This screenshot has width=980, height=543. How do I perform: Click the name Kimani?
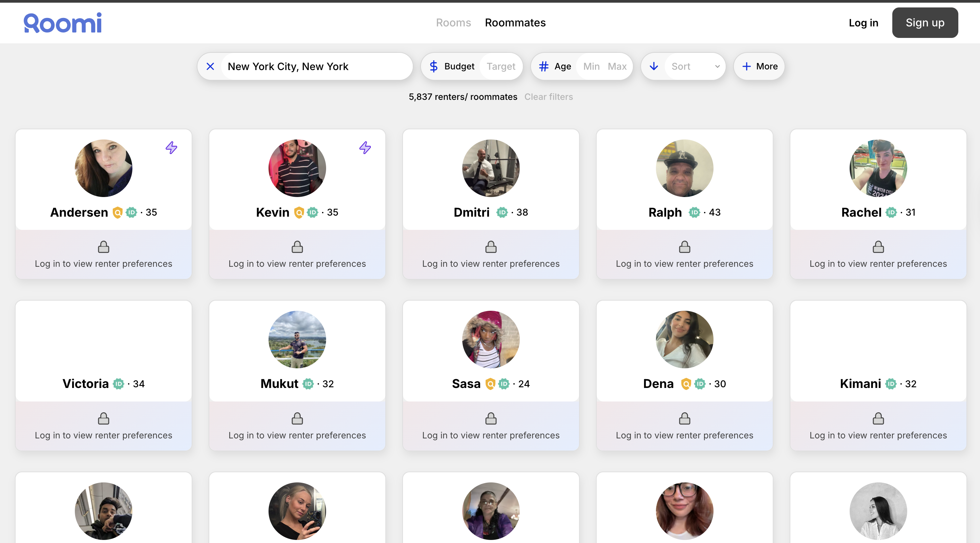860,384
